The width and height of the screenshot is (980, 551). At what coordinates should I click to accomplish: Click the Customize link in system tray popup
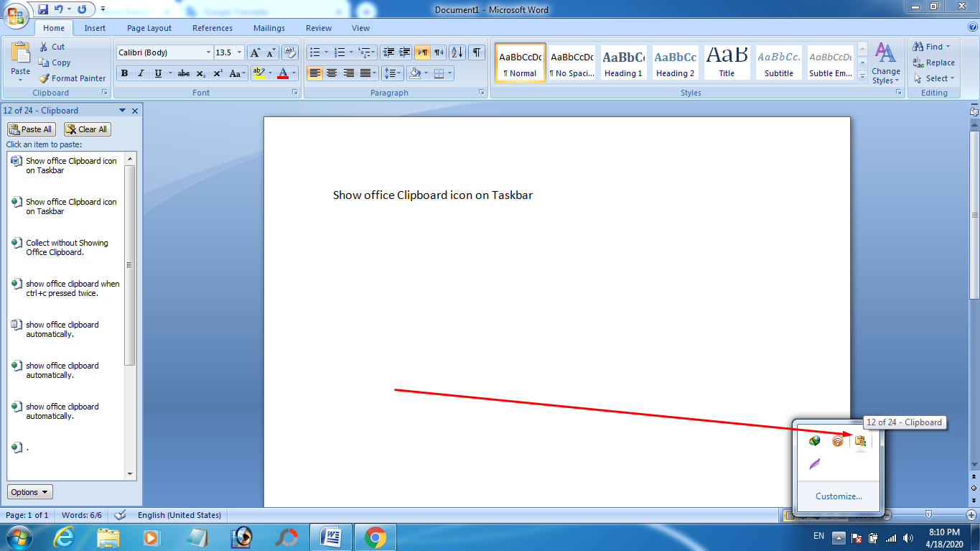point(838,496)
